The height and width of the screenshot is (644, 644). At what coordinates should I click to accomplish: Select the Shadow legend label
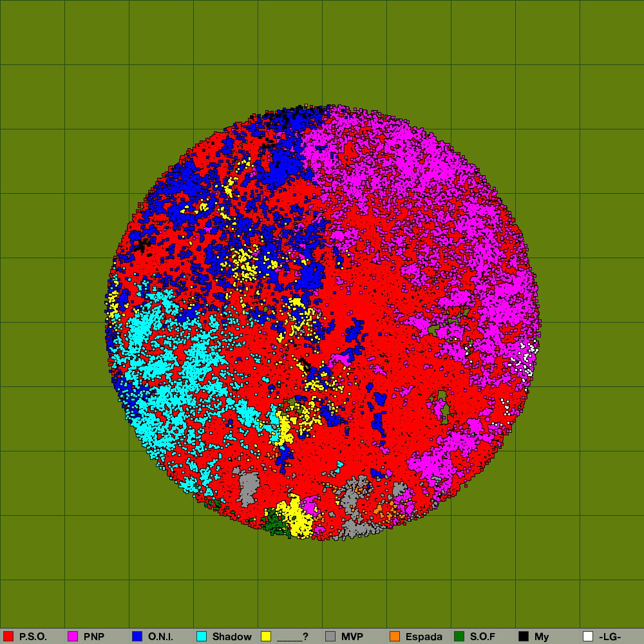click(232, 637)
